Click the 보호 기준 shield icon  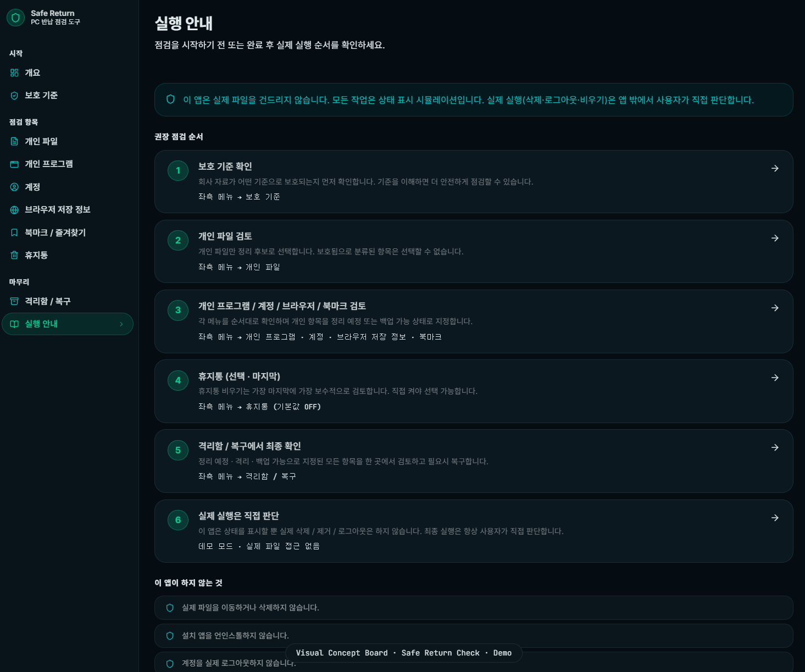14,96
